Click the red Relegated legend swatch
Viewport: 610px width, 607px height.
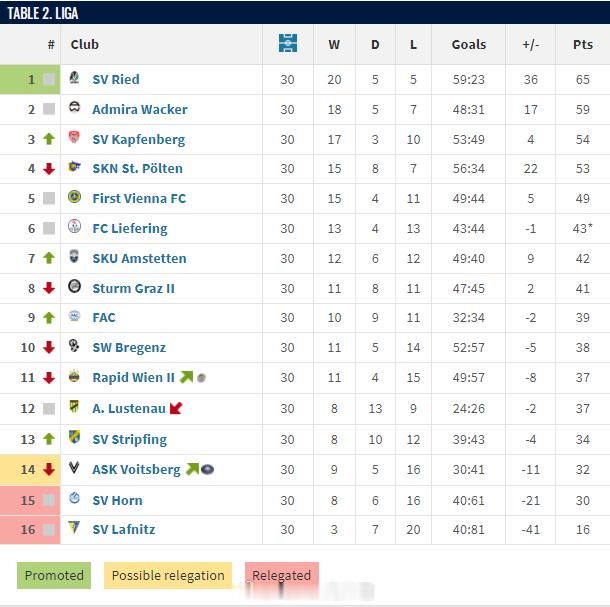pos(282,575)
